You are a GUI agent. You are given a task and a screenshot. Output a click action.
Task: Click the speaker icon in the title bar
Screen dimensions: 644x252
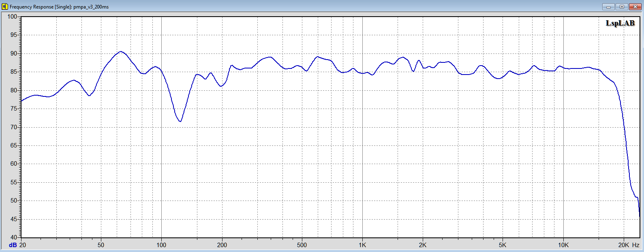click(5, 6)
